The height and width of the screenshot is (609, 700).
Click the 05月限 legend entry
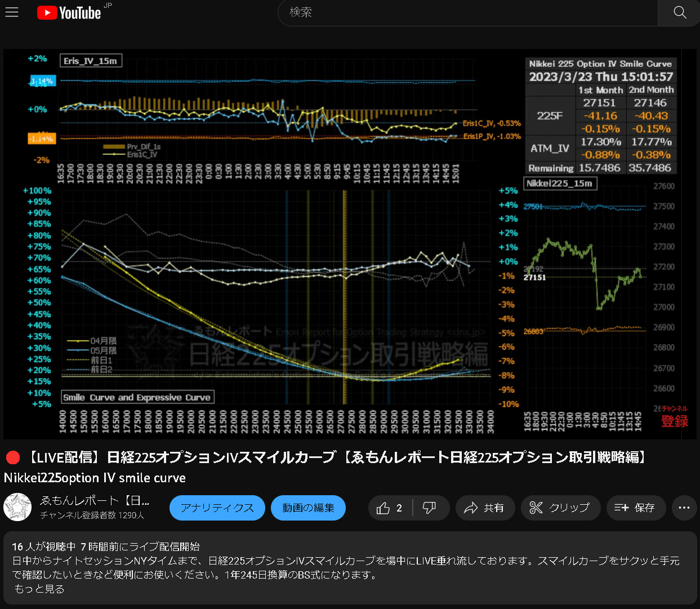92,350
